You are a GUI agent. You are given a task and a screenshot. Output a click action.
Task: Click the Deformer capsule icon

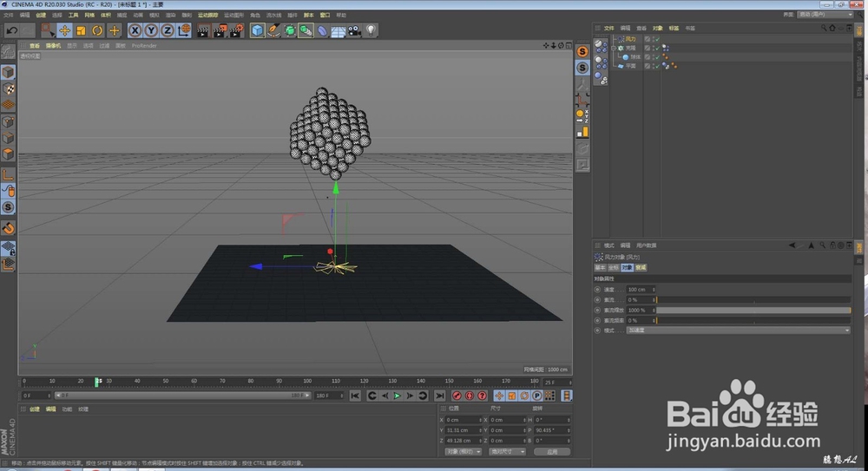click(322, 31)
